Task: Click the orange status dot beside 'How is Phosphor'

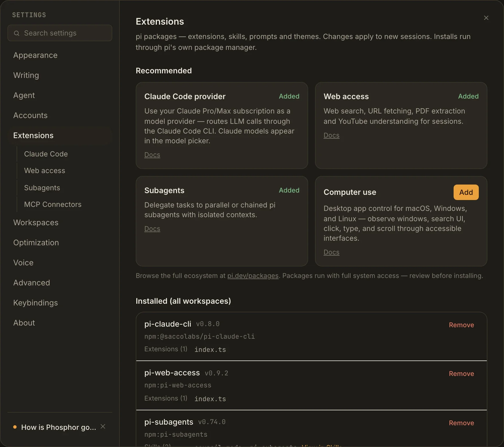Action: 15,427
